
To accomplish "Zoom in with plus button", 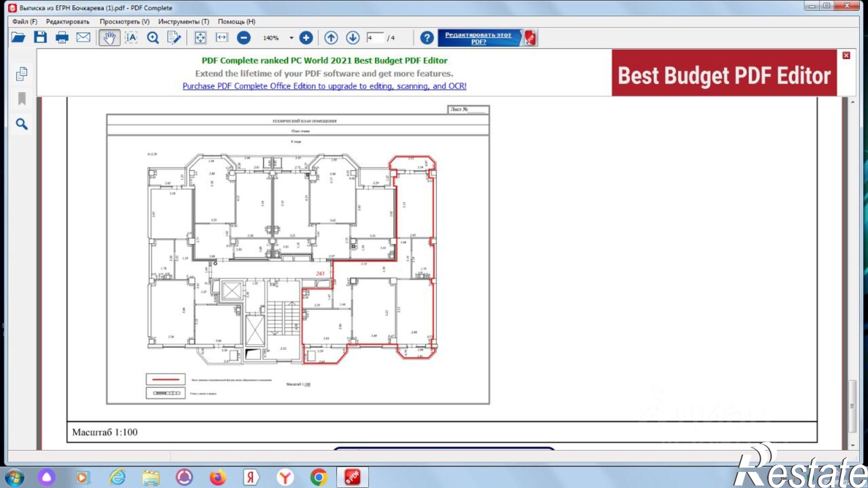I will [306, 38].
